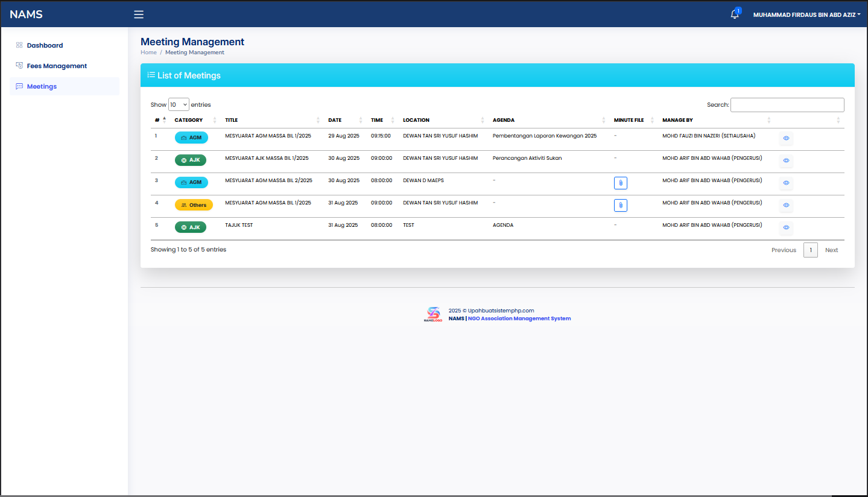Open the Dashboard sidebar item
868x497 pixels.
pyautogui.click(x=45, y=45)
